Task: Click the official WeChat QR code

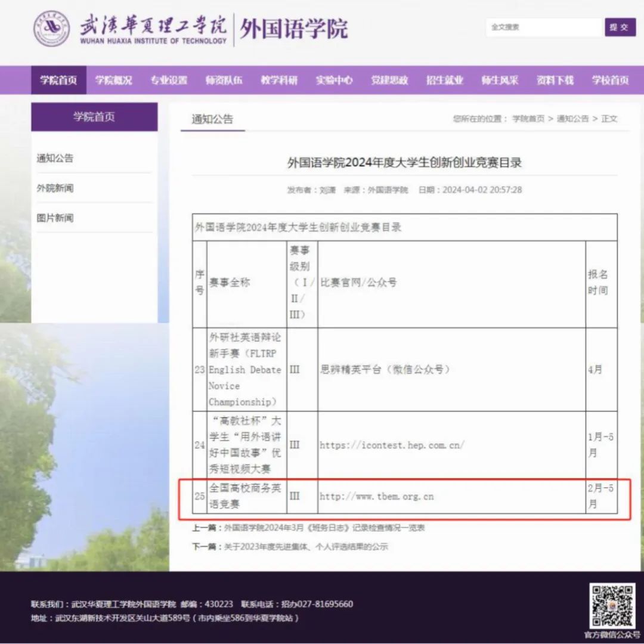Action: [612, 605]
